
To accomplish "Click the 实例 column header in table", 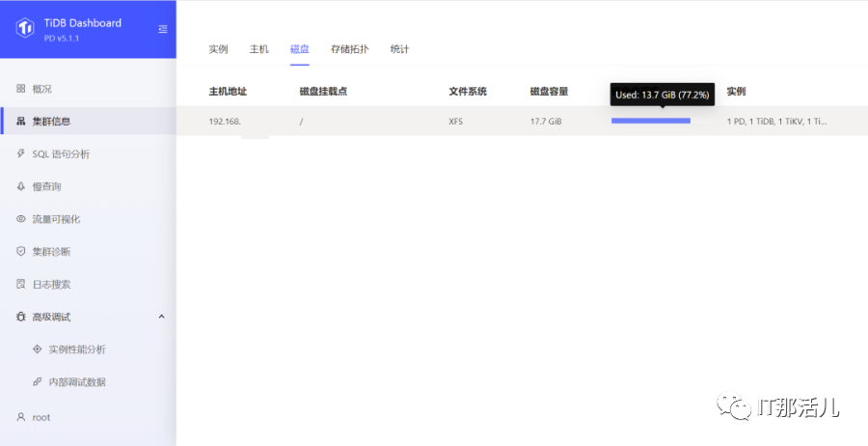I will pyautogui.click(x=736, y=92).
